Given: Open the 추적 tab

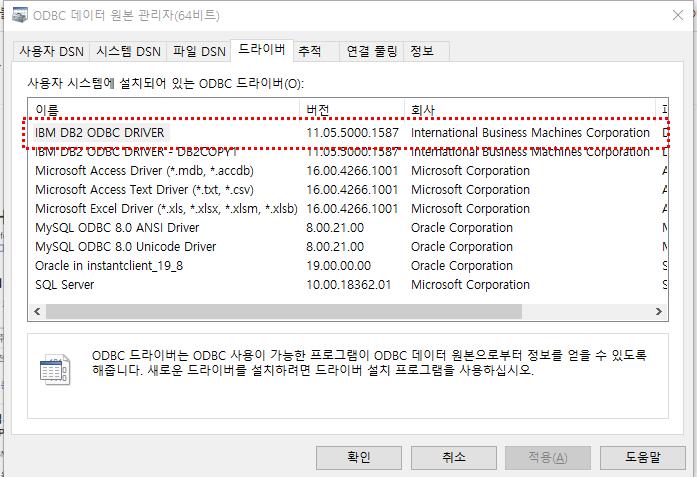Looking at the screenshot, I should tap(316, 51).
